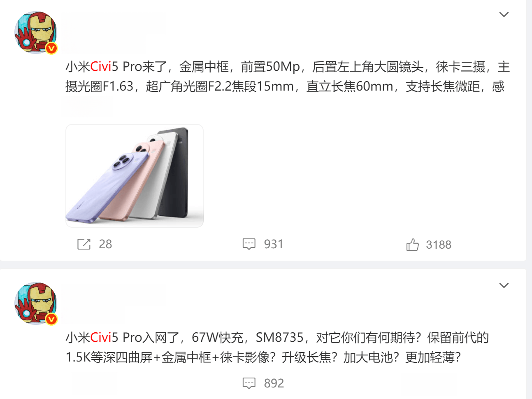Click comment icon next to 892
The image size is (532, 399).
(249, 383)
